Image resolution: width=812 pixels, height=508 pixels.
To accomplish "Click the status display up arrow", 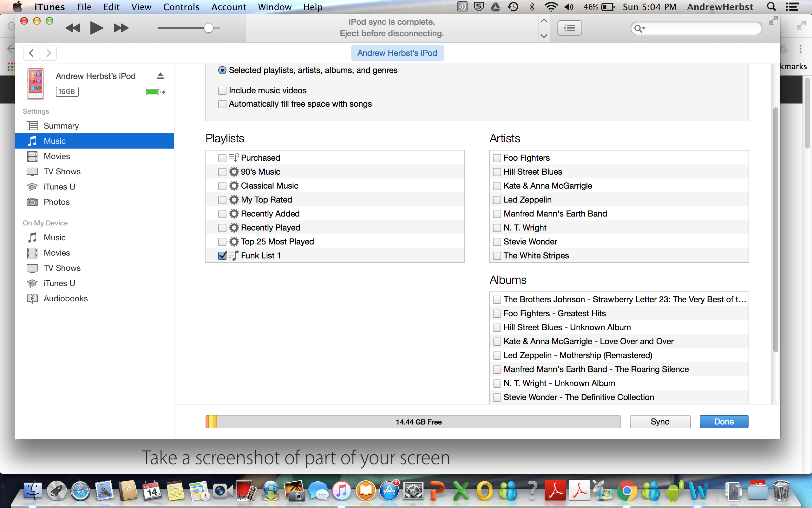I will [544, 21].
